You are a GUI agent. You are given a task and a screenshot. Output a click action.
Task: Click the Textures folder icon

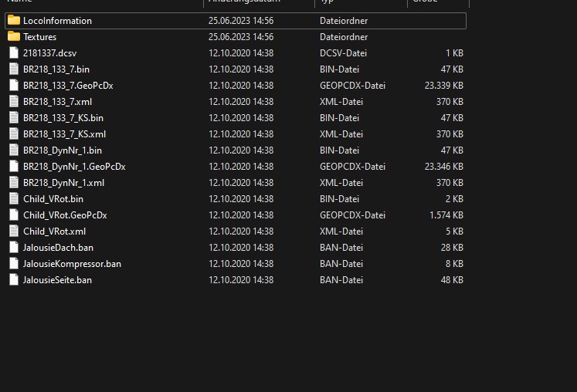(x=14, y=37)
